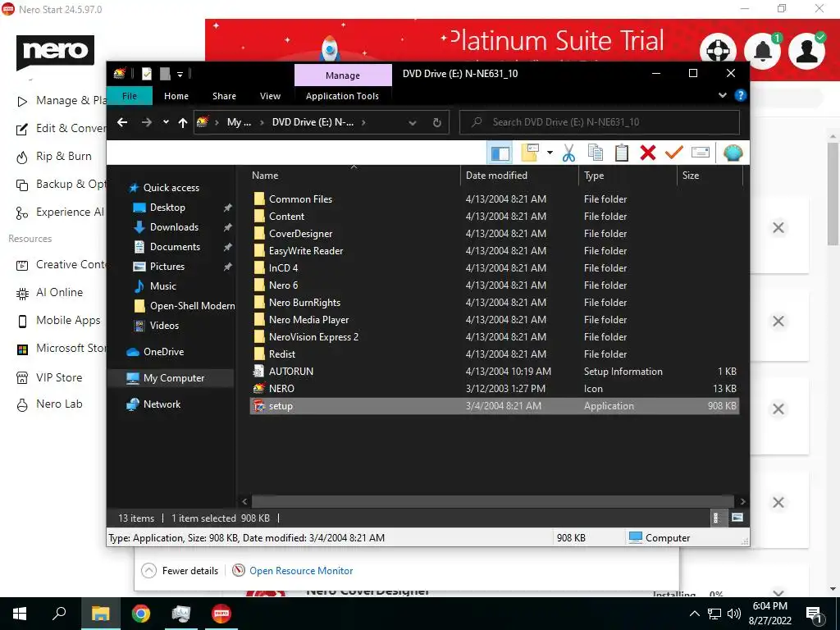Open Music in the navigation pane
Viewport: 840px width, 630px height.
click(x=163, y=286)
